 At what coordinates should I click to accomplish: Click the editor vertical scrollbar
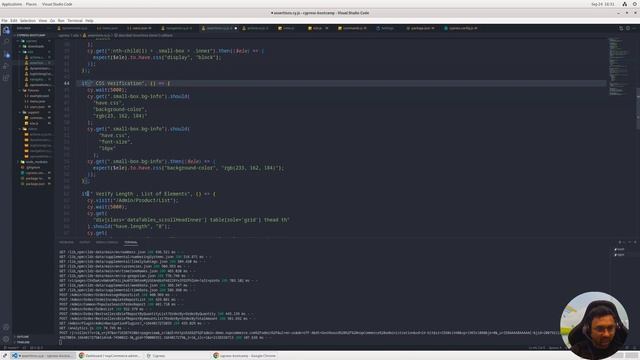(x=638, y=109)
